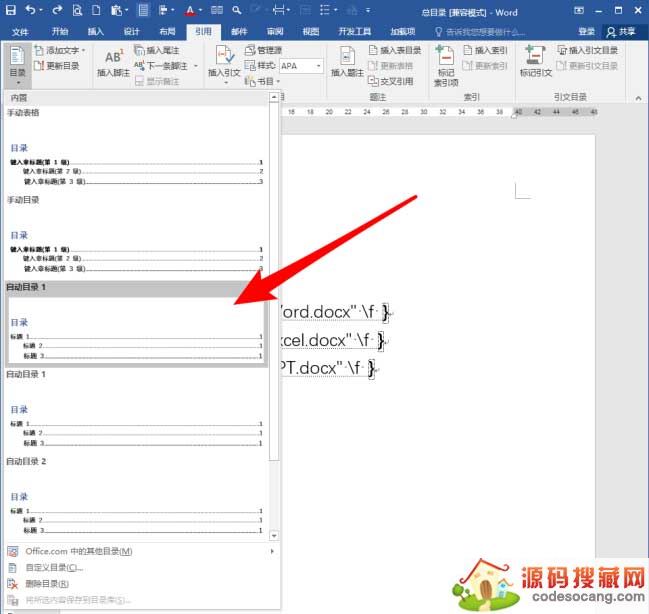Screen dimensions: 649x614
Task: Select the highlighted 自动目录 1 thumbnail
Action: 136,327
